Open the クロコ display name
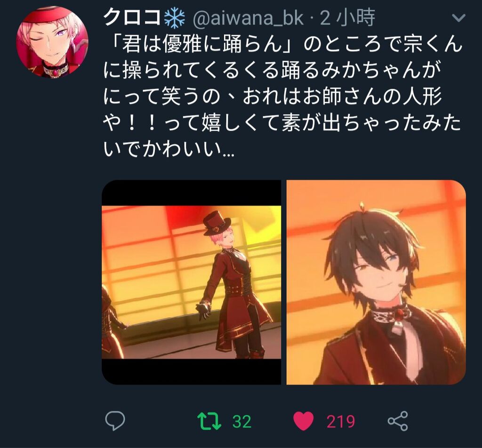 click(x=132, y=17)
